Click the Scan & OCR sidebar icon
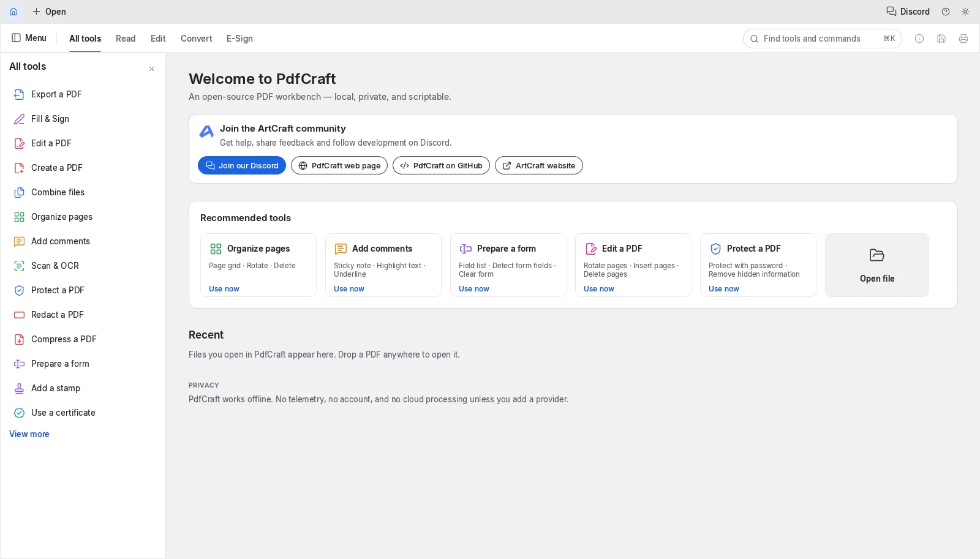The height and width of the screenshot is (559, 980). [20, 266]
